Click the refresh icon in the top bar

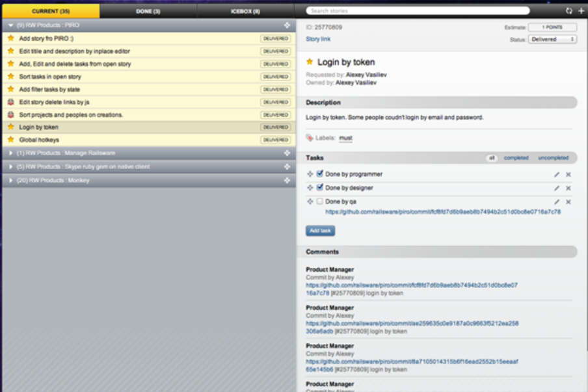(x=569, y=11)
